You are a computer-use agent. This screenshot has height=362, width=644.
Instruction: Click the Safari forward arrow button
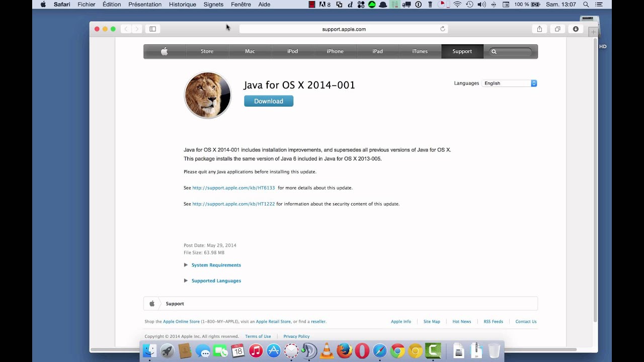click(137, 29)
